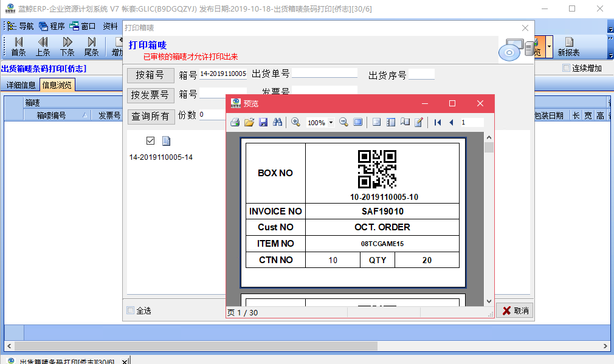
Task: Click the 按箱号 button
Action: click(x=150, y=75)
